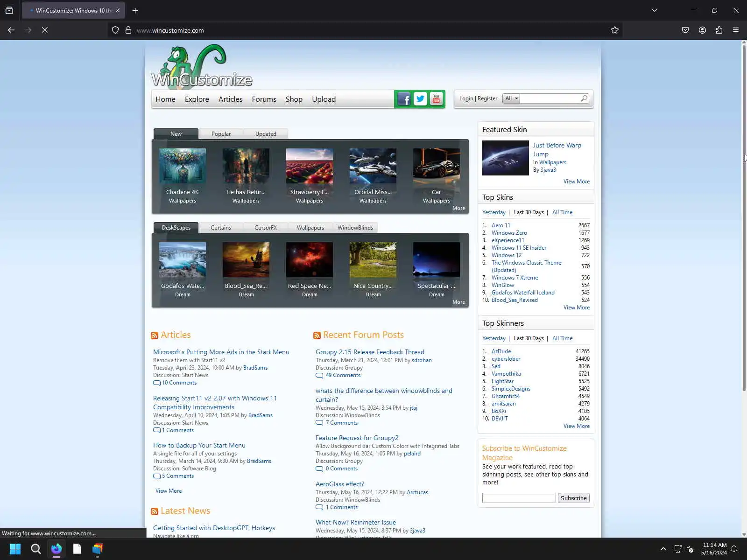Select the WindowBlinds tab
This screenshot has height=560, width=747.
pyautogui.click(x=355, y=228)
